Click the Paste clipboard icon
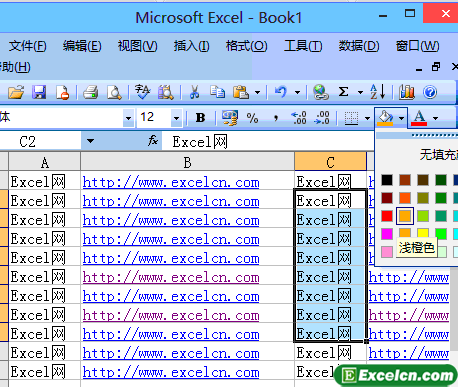 tap(241, 92)
